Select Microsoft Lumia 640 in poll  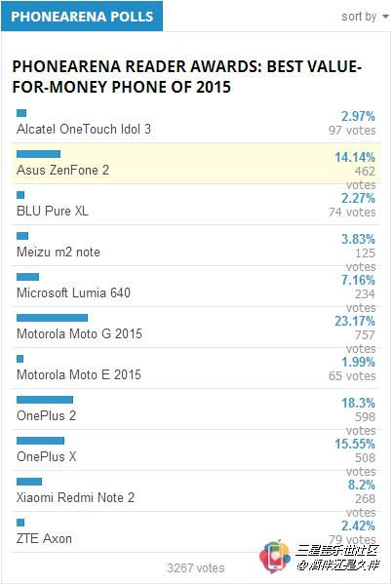[196, 287]
